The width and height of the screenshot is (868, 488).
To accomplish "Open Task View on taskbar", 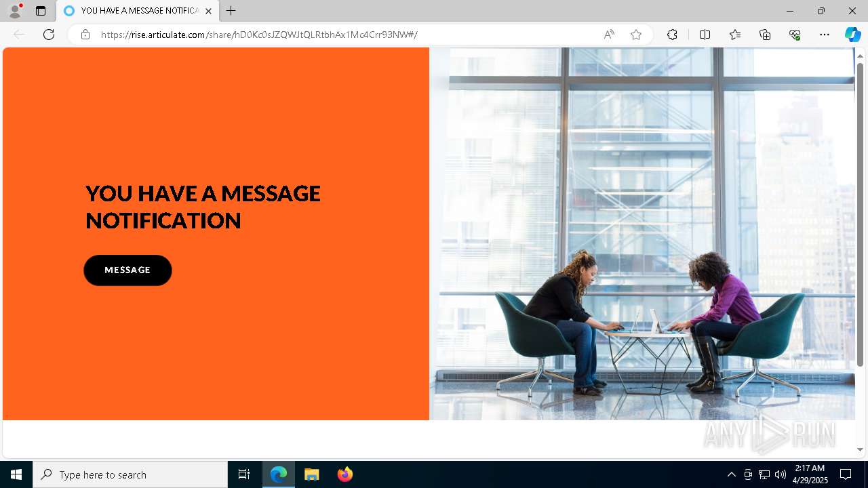I will pyautogui.click(x=244, y=474).
